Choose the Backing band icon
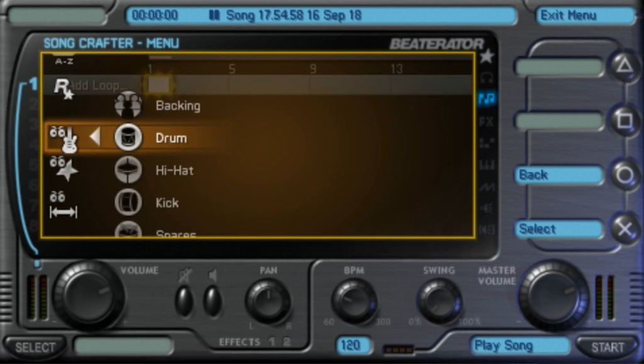The image size is (644, 364). (128, 105)
